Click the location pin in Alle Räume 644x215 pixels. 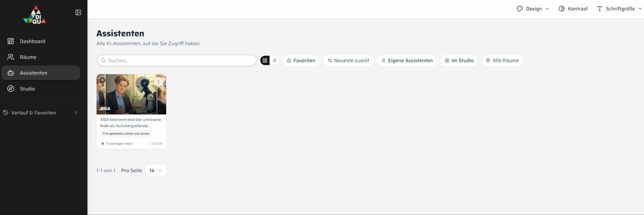click(x=488, y=61)
